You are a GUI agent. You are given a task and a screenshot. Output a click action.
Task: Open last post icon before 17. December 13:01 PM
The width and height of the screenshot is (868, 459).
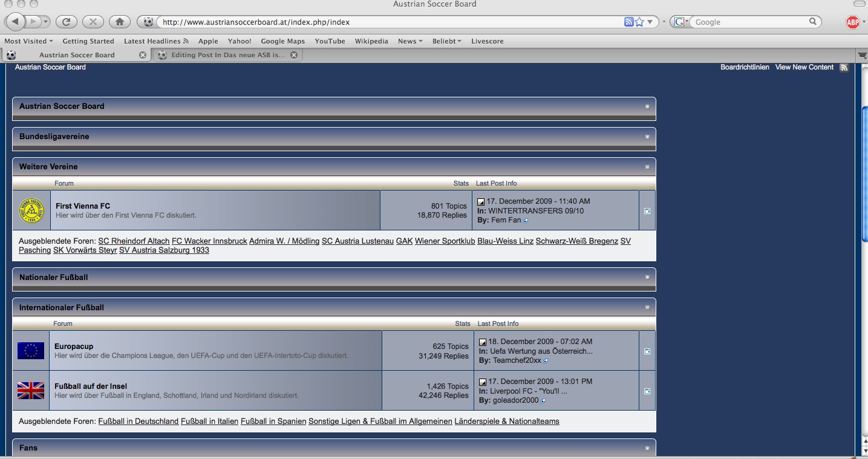click(483, 382)
